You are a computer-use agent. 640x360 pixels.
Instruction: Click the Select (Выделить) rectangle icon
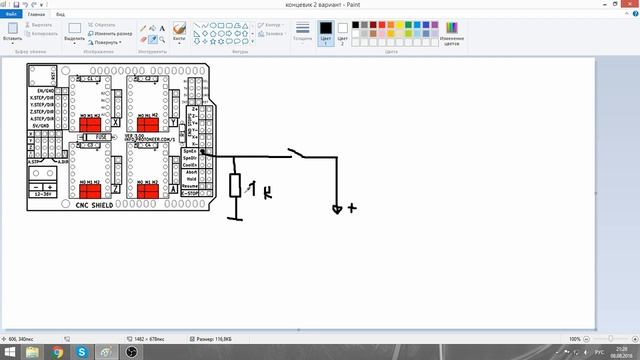coord(75,28)
